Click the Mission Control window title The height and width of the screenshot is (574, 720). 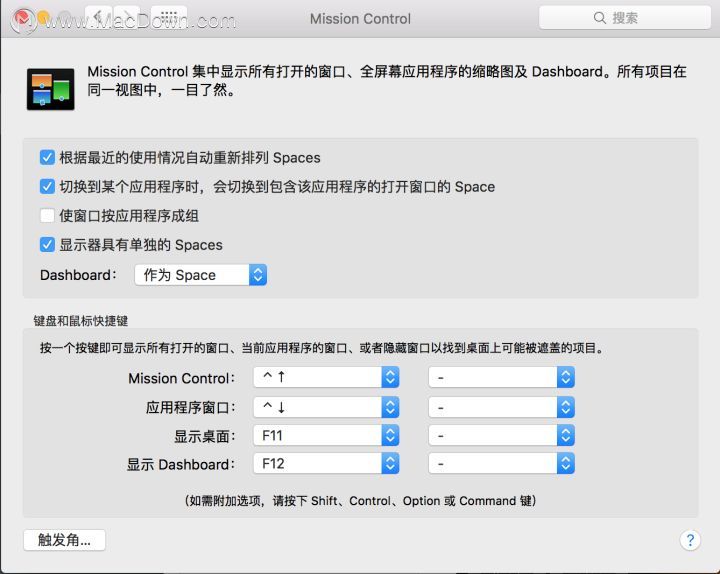(360, 19)
